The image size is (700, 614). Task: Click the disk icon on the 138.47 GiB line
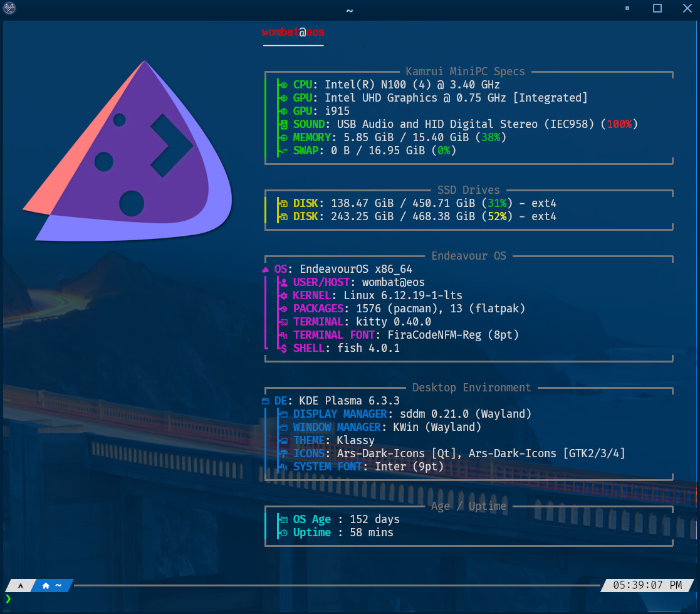point(283,203)
